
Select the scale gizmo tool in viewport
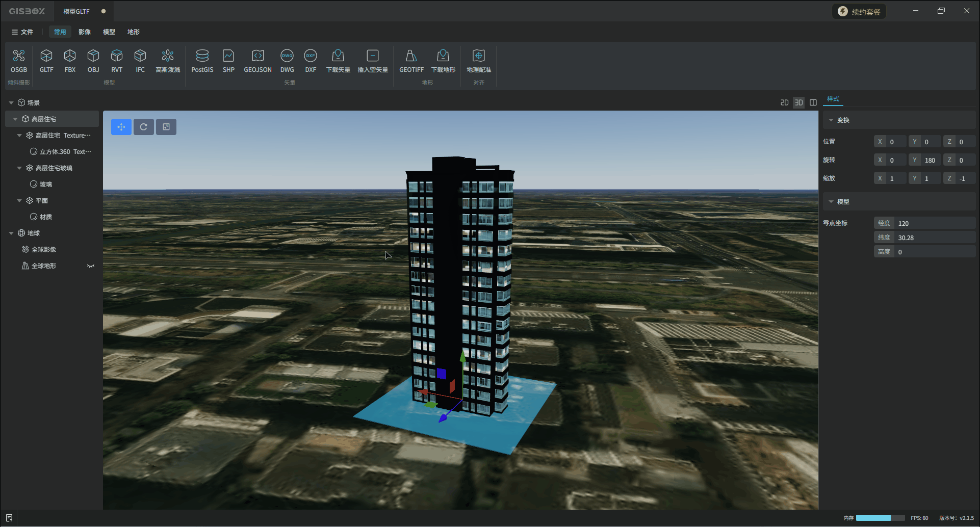(x=166, y=127)
